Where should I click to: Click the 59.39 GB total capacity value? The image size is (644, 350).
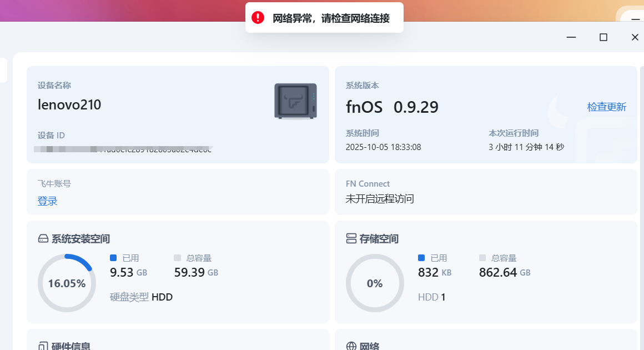click(197, 272)
